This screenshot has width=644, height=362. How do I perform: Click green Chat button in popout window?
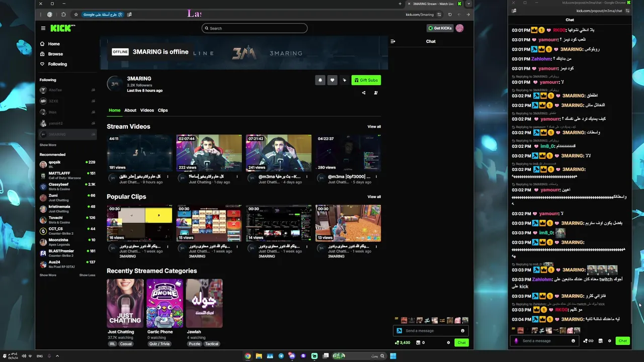click(x=623, y=341)
